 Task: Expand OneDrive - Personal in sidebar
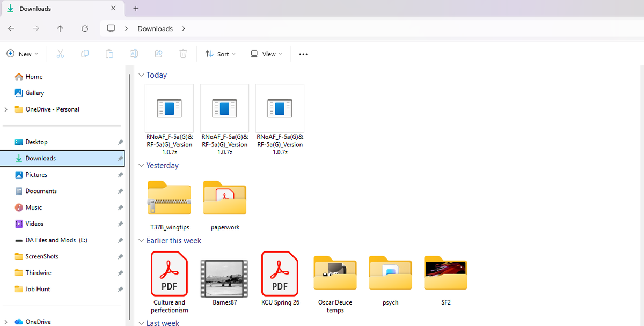pos(6,109)
